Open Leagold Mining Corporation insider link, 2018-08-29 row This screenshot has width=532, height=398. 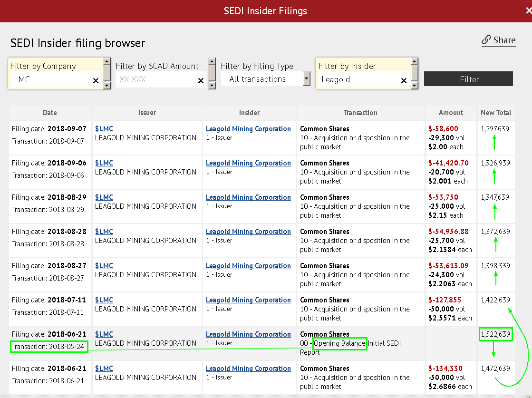(248, 197)
